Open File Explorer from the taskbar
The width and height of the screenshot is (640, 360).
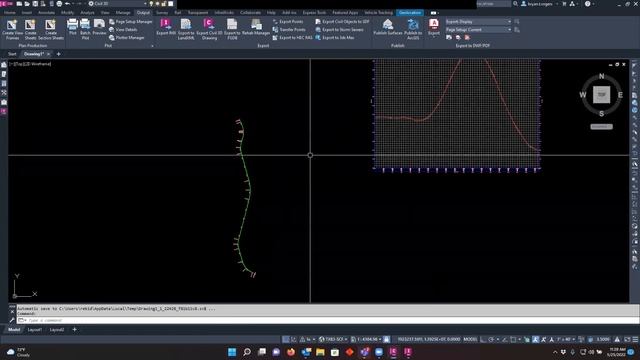tap(320, 352)
